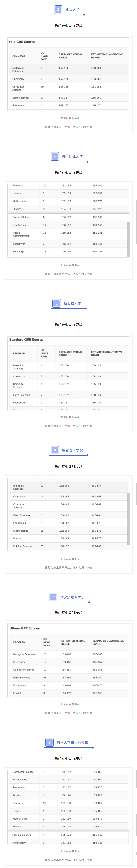Select the 麻省理工学院 section heading
Viewport: 137px width, 868px height.
coord(72,450)
